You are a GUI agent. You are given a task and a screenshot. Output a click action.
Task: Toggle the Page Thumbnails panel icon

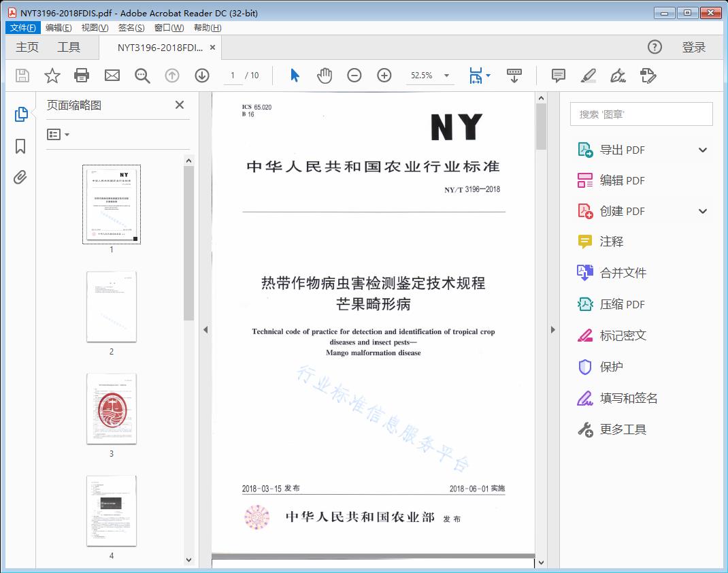pyautogui.click(x=20, y=114)
